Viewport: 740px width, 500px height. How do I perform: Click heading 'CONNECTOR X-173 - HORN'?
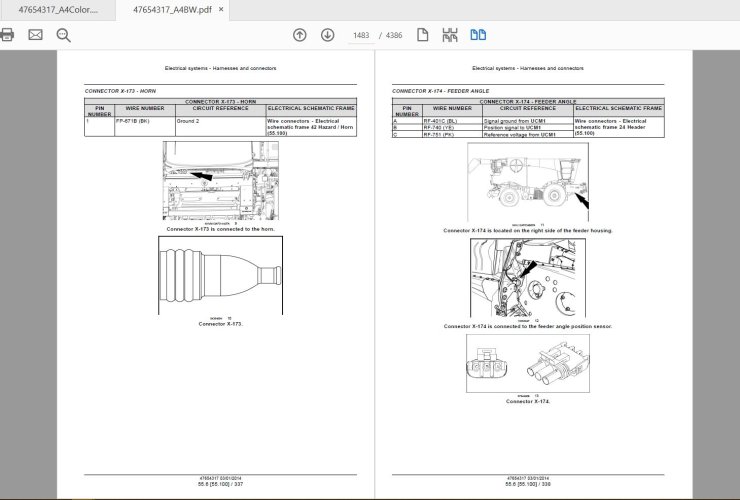[x=120, y=91]
